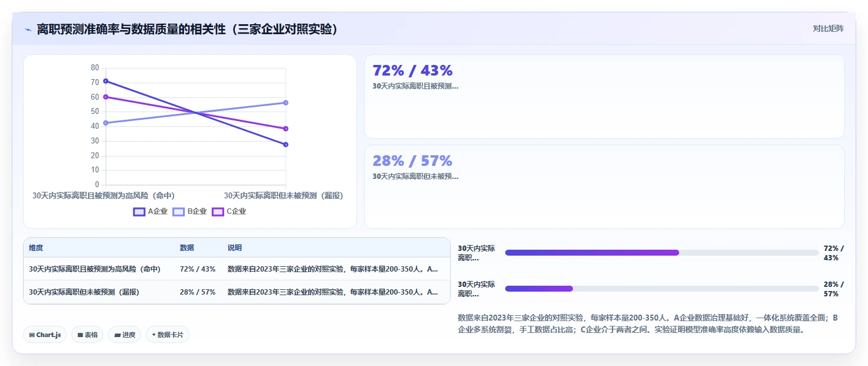
Task: Click caption 30天内实际离职且被预测... under 72% / 43%
Action: [415, 86]
